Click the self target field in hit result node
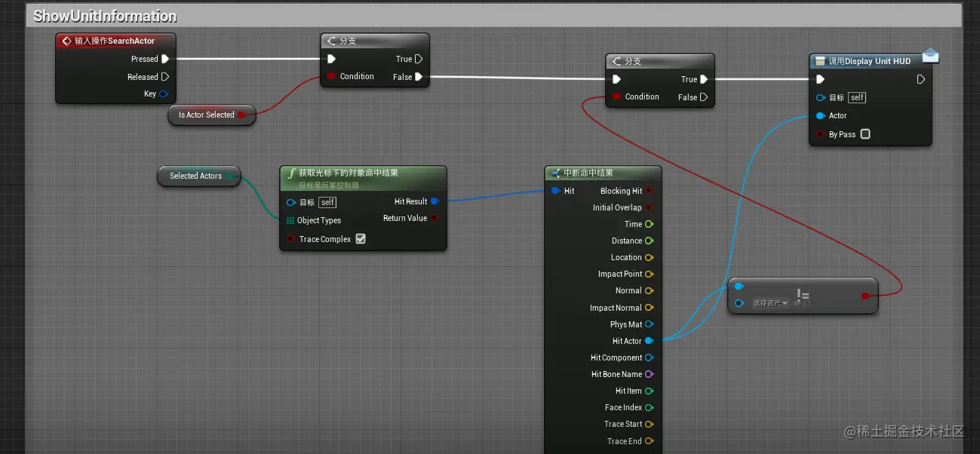Screen dimensions: 980x454 (327, 202)
